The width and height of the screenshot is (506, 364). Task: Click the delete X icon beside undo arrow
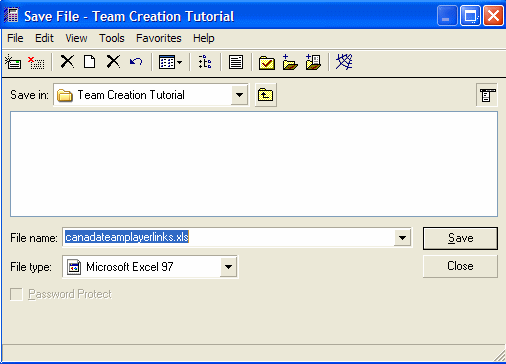113,62
